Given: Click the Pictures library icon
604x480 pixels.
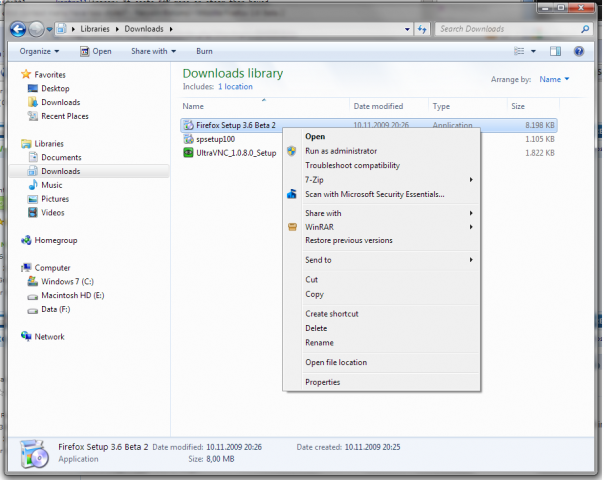Looking at the screenshot, I should pyautogui.click(x=33, y=199).
